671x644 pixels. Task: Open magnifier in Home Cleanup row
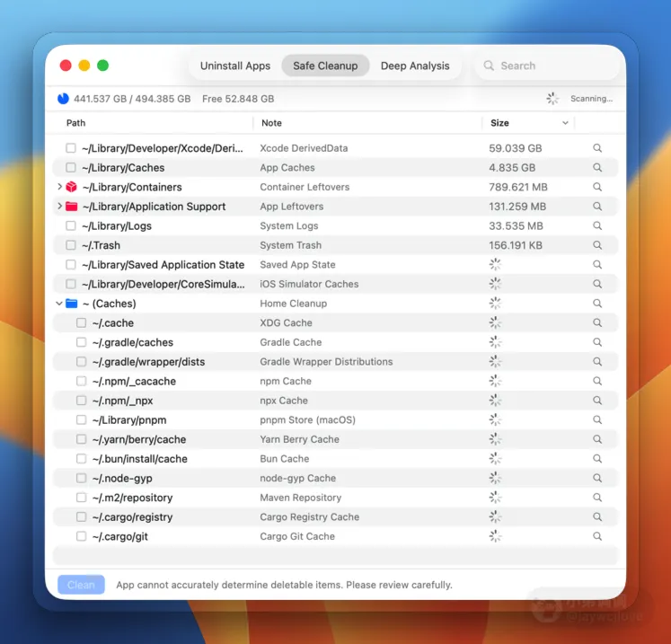(597, 304)
